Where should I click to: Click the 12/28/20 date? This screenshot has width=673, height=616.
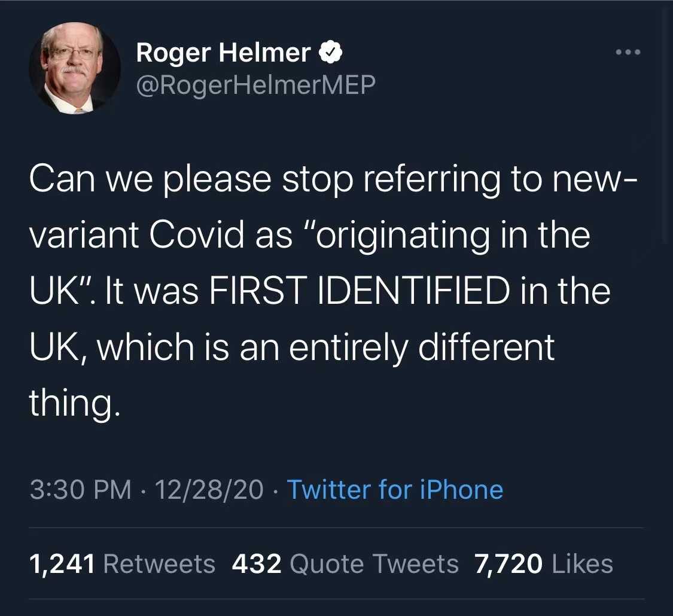tap(209, 490)
